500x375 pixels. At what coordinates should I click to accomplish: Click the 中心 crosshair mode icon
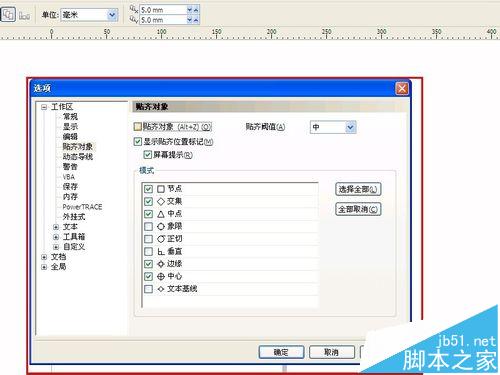tap(161, 276)
